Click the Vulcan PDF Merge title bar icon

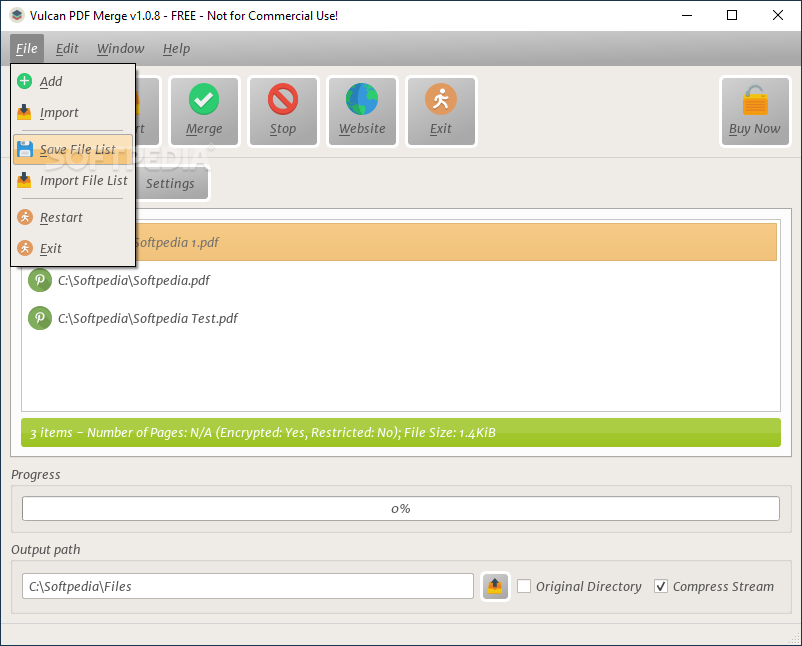coord(17,15)
